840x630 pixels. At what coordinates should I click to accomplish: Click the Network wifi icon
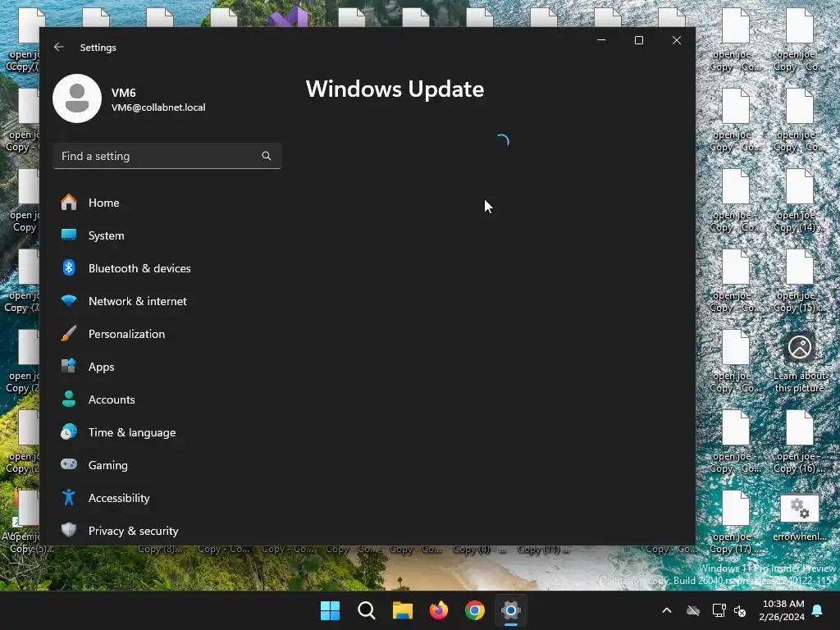(x=69, y=300)
